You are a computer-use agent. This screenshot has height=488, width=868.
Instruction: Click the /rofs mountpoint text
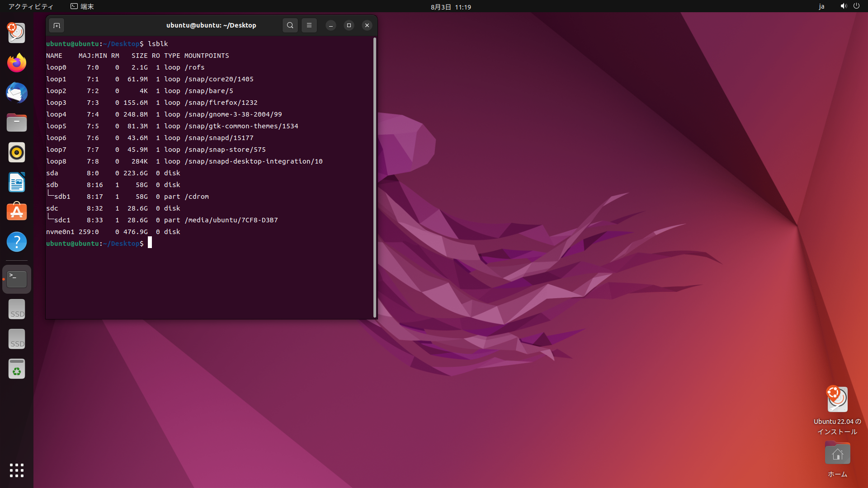(194, 67)
